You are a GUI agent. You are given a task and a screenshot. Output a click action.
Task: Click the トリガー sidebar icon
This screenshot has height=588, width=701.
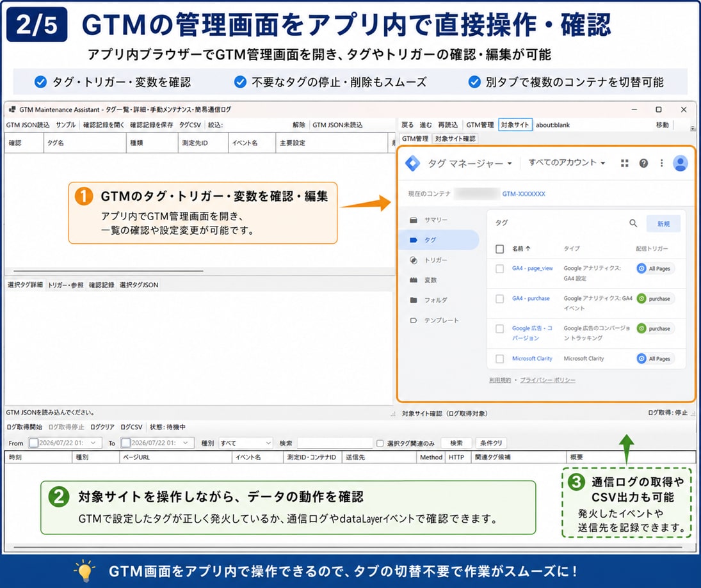coord(414,260)
